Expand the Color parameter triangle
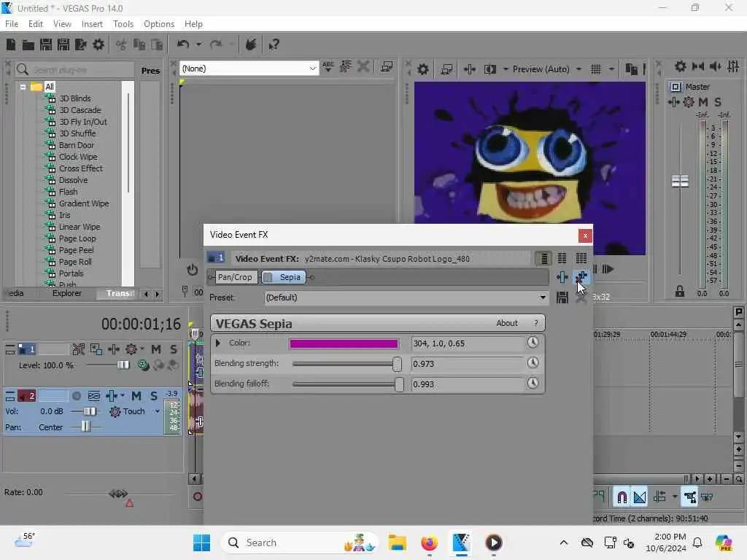Screen dimensions: 747x560 click(218, 343)
